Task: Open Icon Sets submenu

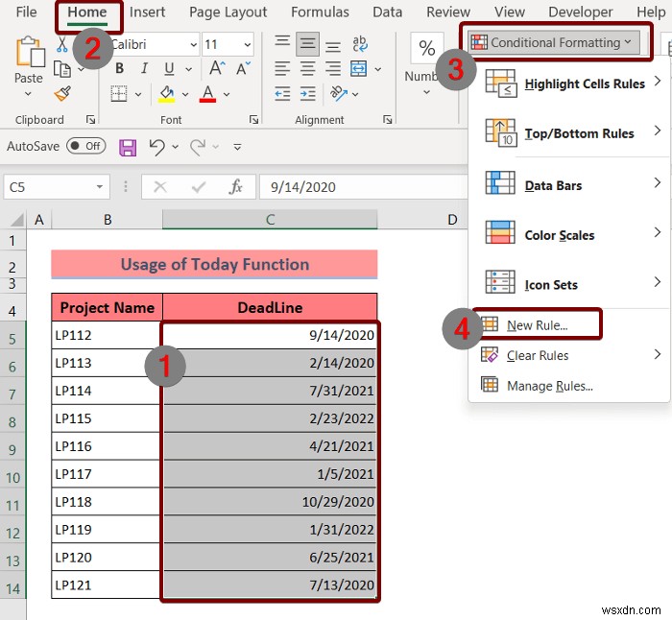Action: (570, 284)
